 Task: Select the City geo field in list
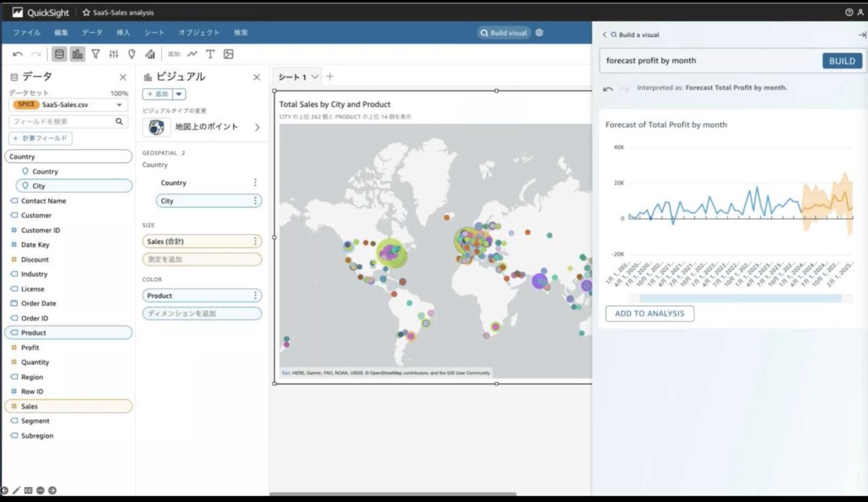click(x=75, y=186)
